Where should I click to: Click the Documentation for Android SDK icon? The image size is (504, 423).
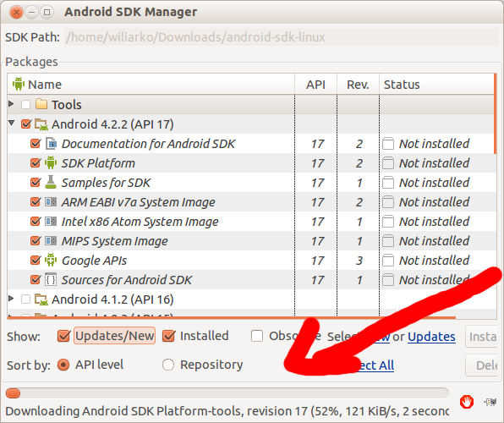pyautogui.click(x=51, y=144)
